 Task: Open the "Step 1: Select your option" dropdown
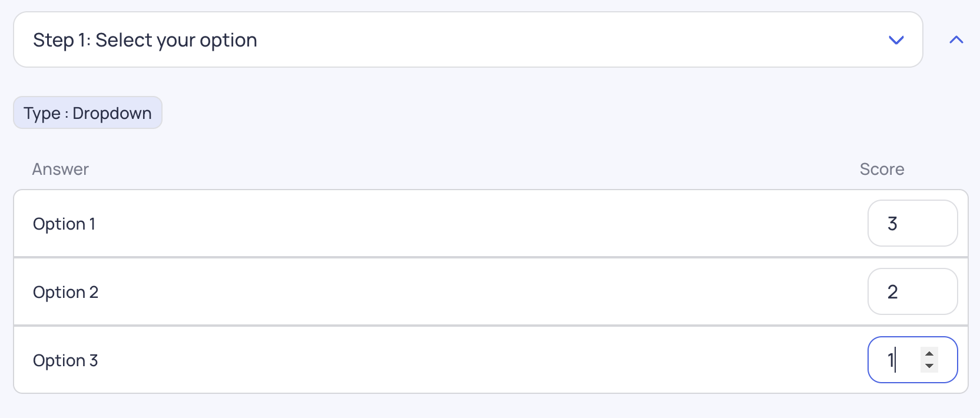[x=468, y=40]
